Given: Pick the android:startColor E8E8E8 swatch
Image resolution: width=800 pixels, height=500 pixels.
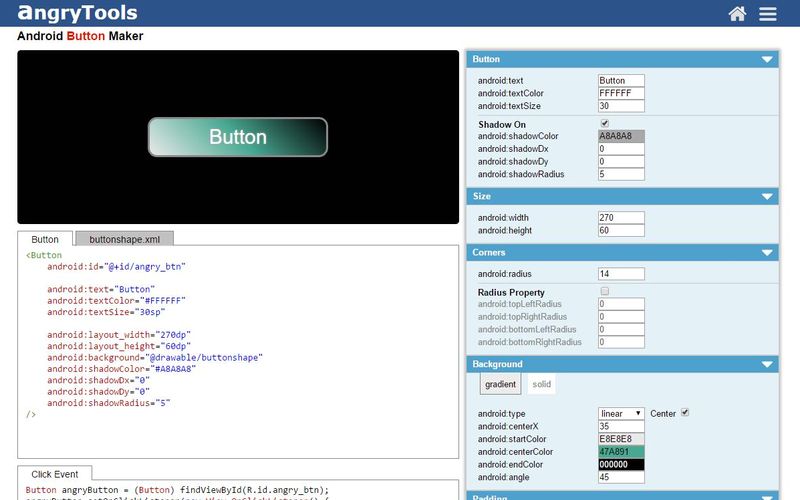Looking at the screenshot, I should [x=621, y=439].
